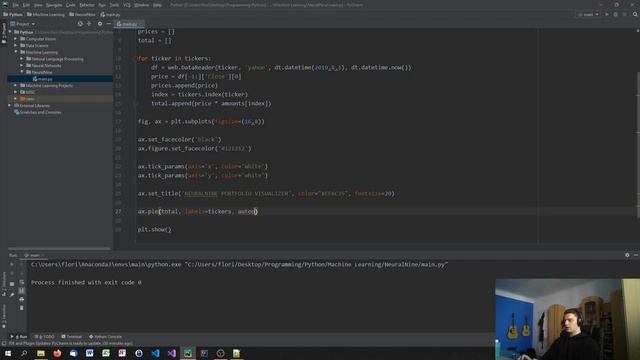Viewport: 640px width, 360px height.
Task: Open the Edit menu
Action: point(26,5)
